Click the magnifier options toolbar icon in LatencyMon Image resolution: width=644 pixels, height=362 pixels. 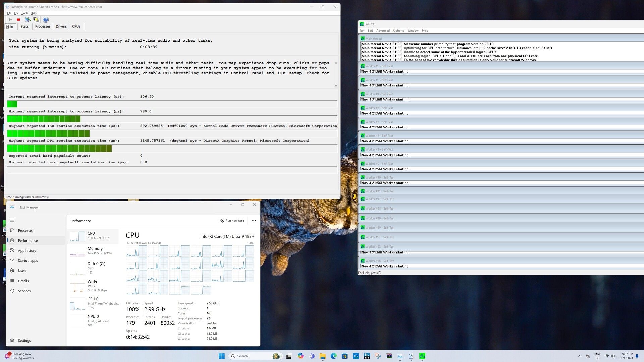28,20
